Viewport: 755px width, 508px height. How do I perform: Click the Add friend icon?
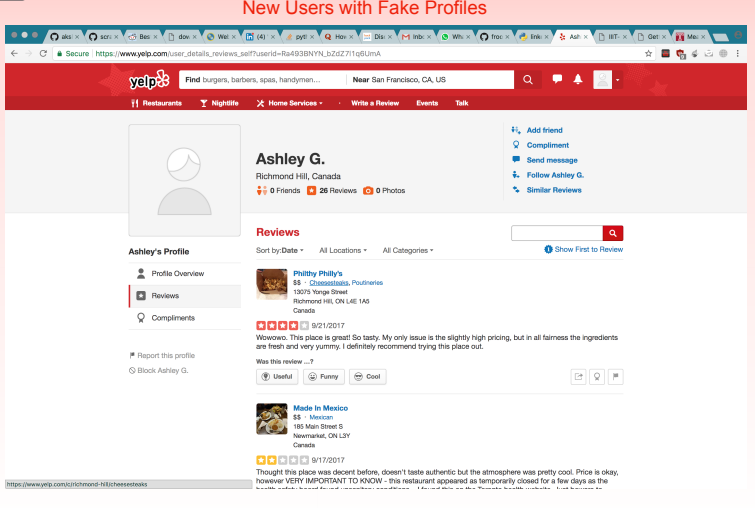tap(516, 130)
